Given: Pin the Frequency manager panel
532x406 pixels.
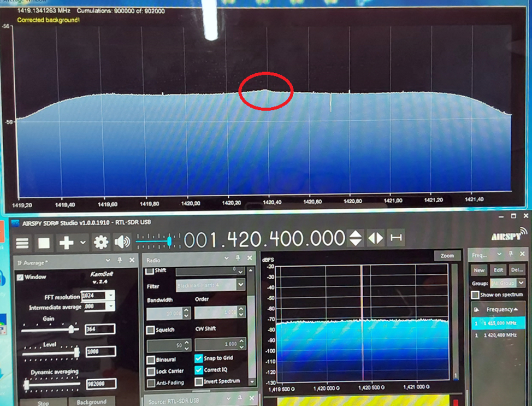Looking at the screenshot, I should (x=511, y=254).
